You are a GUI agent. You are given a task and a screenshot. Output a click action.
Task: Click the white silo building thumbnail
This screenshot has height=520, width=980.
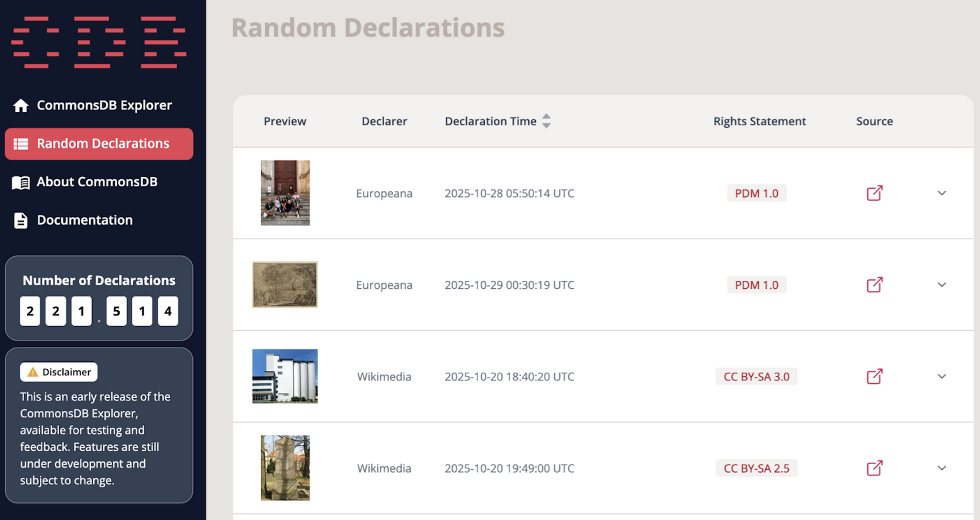pos(285,376)
